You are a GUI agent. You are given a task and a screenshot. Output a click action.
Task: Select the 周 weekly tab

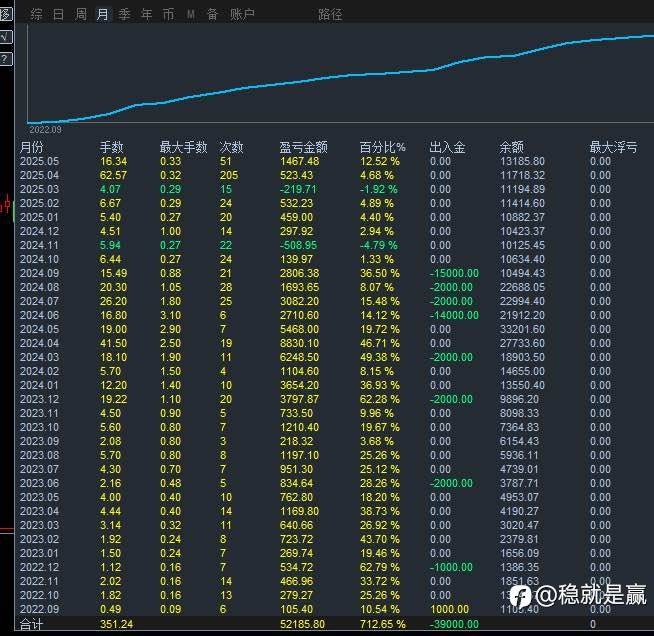(80, 15)
